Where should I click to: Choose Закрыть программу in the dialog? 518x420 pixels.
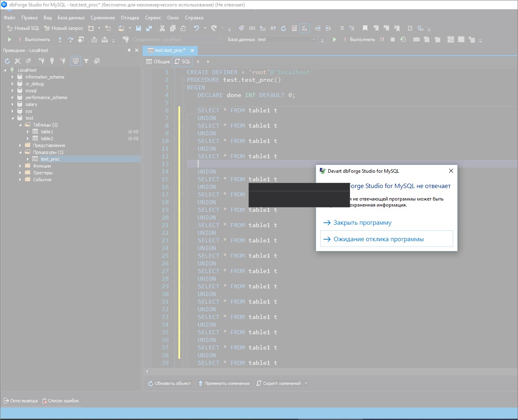(x=357, y=223)
